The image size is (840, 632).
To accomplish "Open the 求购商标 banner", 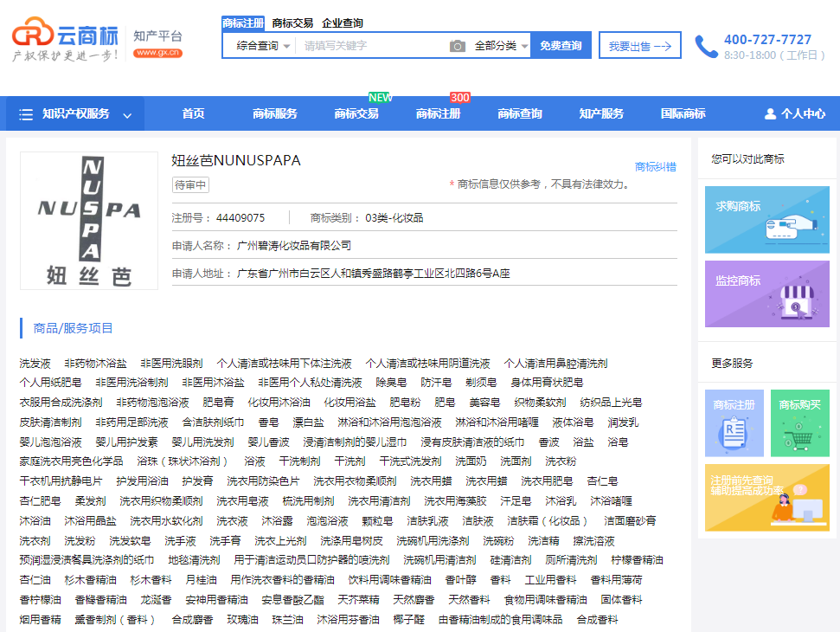I will coord(766,219).
